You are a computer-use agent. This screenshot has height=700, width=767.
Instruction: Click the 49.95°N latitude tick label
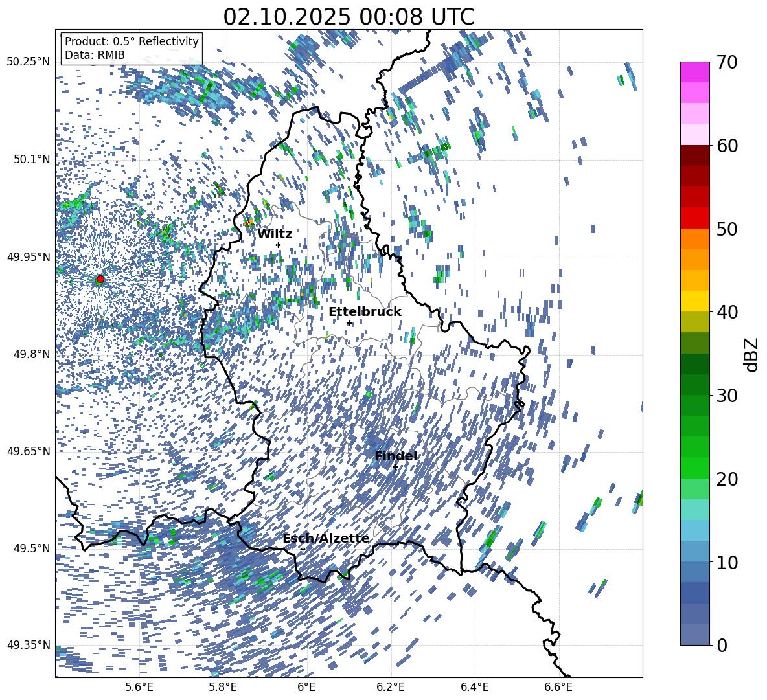point(29,256)
